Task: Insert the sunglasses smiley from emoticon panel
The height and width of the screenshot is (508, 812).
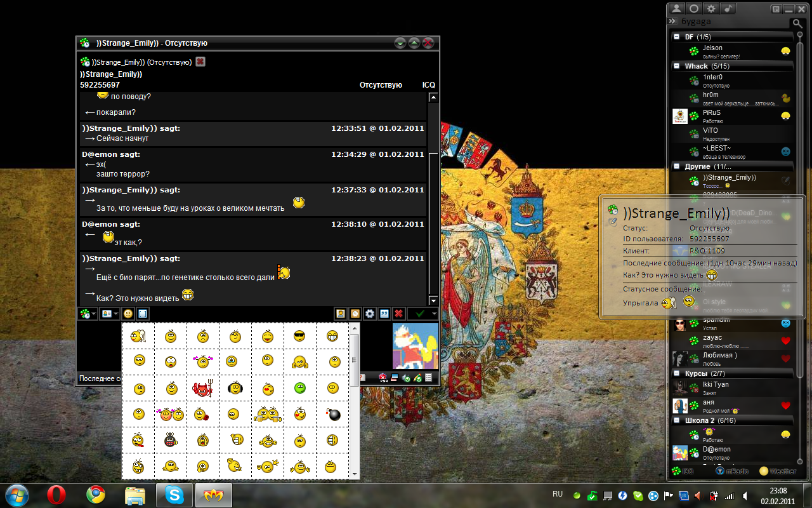Action: pos(299,336)
